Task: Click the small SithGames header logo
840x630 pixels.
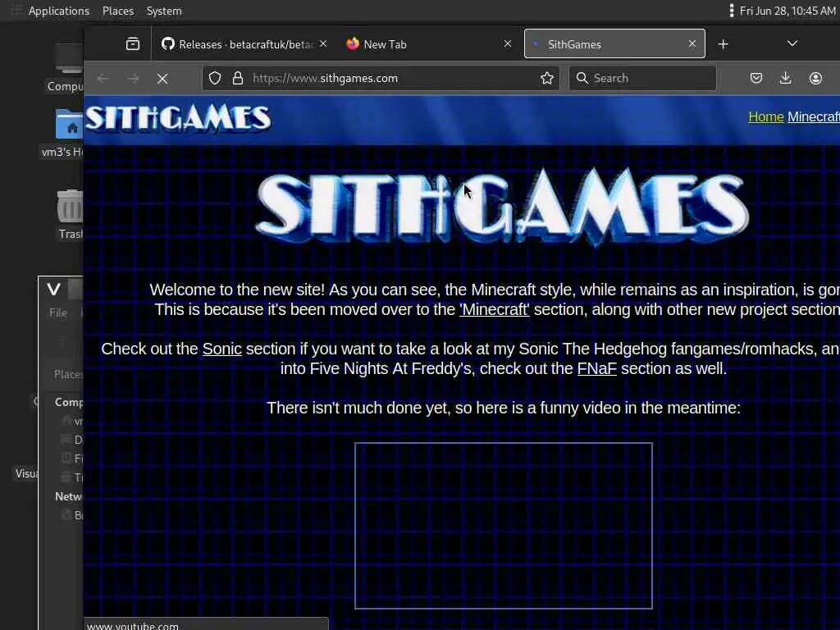Action: tap(178, 118)
